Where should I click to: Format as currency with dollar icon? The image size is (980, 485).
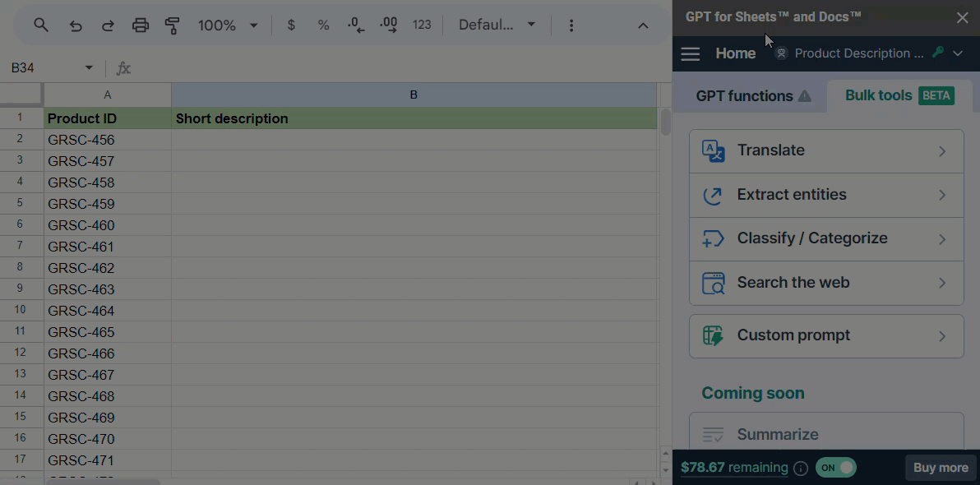click(291, 25)
